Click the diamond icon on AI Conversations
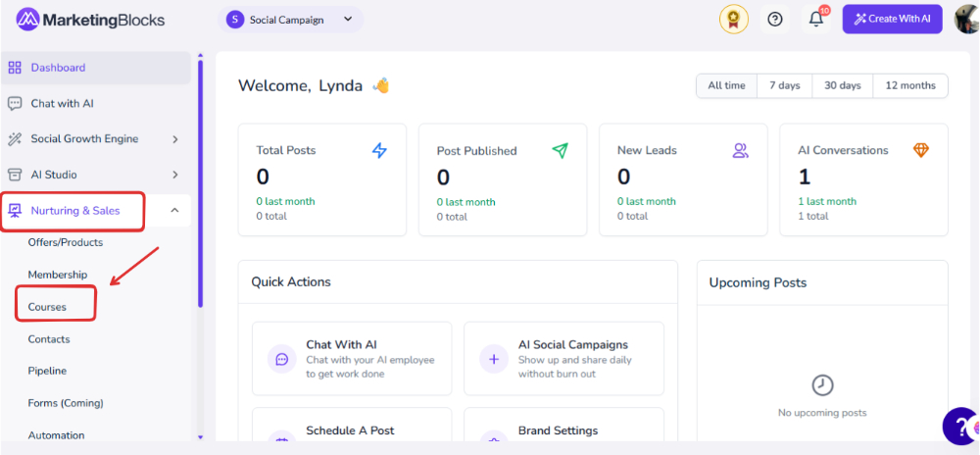The image size is (980, 455). [x=921, y=150]
